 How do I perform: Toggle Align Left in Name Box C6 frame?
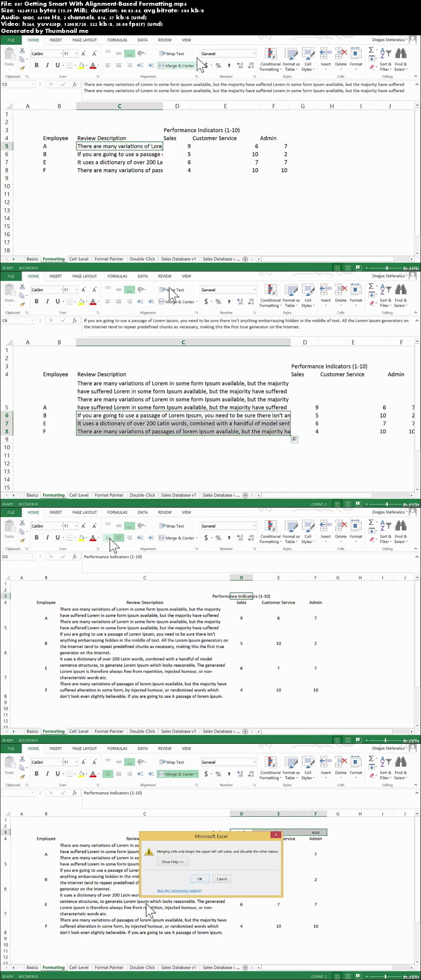[x=108, y=301]
